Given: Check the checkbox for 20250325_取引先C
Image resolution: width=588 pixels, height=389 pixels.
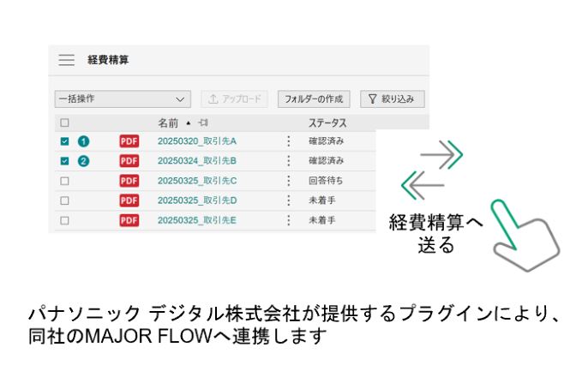Looking at the screenshot, I should coord(64,181).
